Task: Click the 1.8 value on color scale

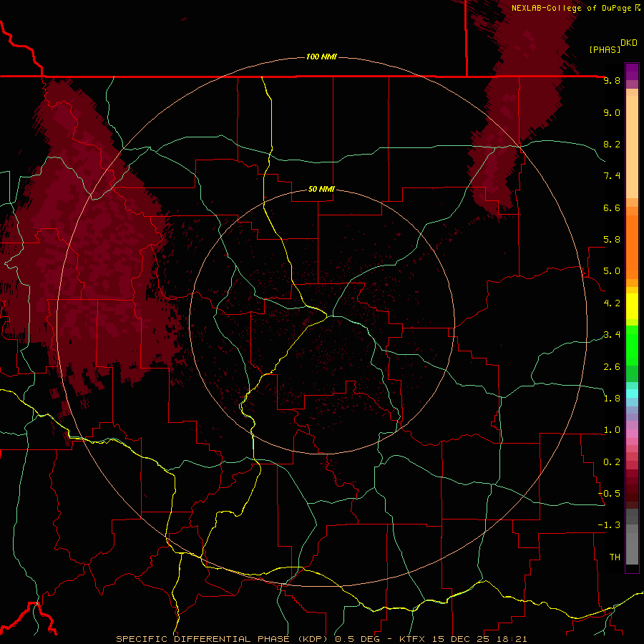Action: 612,399
